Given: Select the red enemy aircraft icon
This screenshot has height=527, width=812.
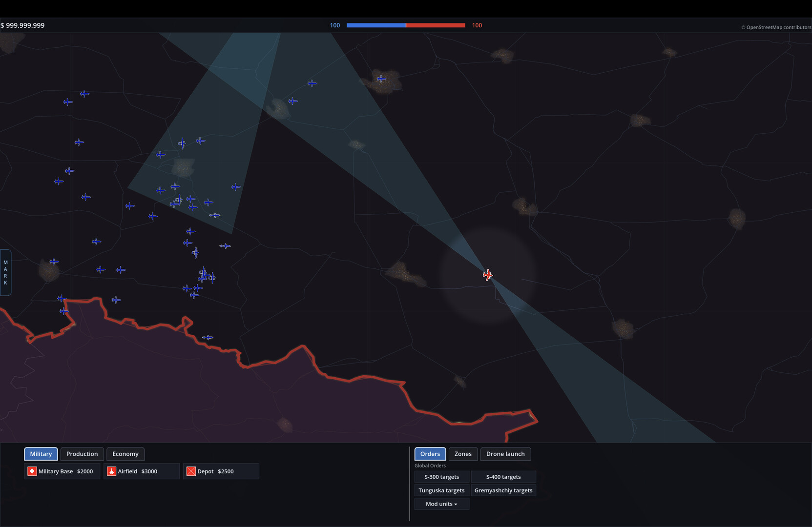Looking at the screenshot, I should [x=488, y=275].
